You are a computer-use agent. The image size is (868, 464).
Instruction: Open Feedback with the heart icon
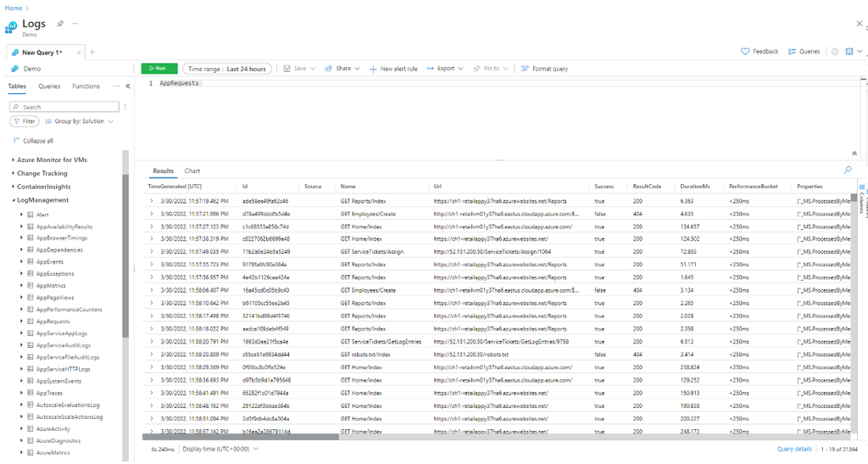coord(746,52)
